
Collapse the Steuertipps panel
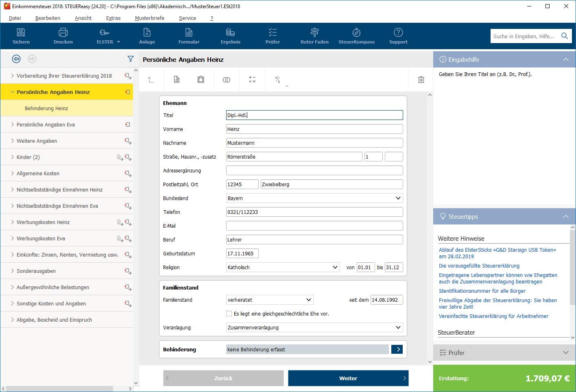pyautogui.click(x=565, y=216)
